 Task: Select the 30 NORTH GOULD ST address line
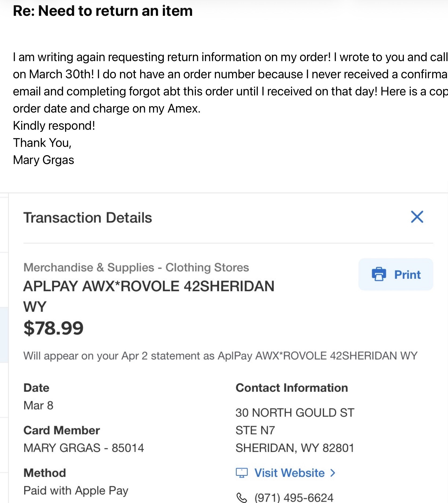pos(295,413)
